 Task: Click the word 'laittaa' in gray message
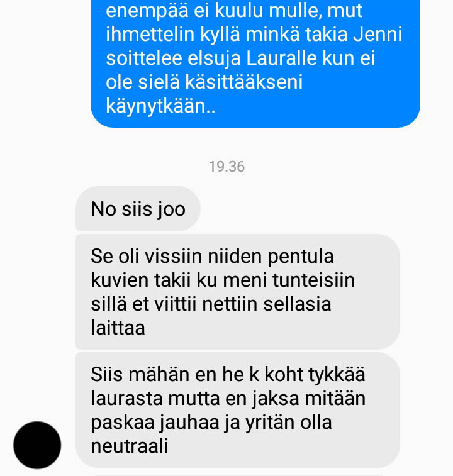118,328
